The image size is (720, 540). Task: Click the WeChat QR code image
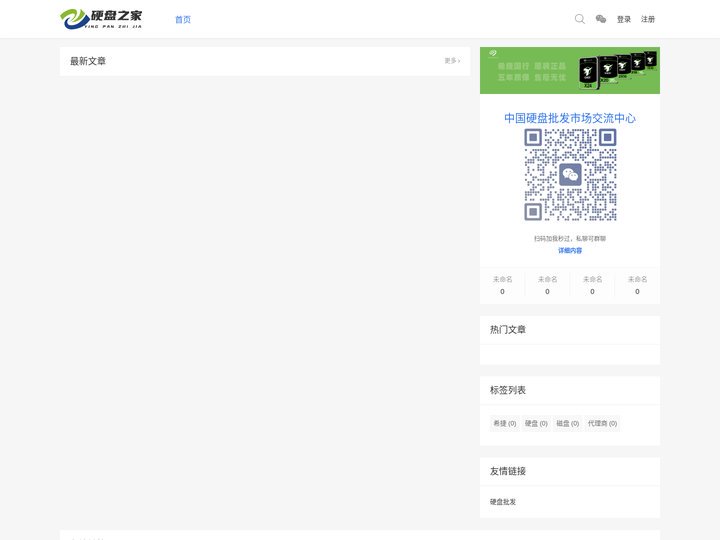click(570, 175)
